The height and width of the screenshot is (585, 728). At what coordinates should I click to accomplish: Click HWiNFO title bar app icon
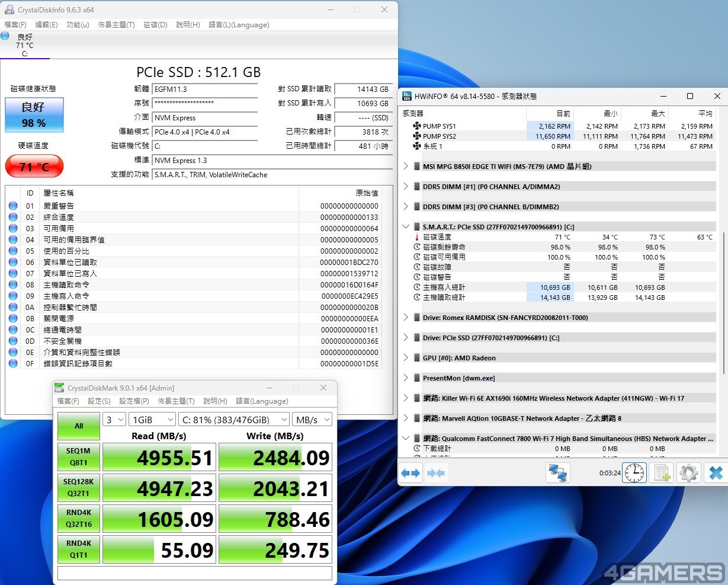[407, 96]
